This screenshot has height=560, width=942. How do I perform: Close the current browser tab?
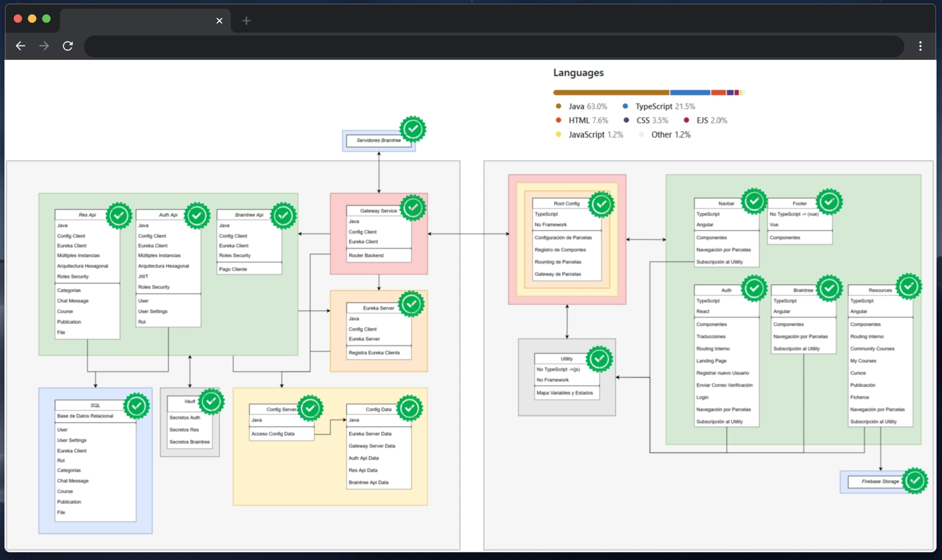tap(219, 21)
